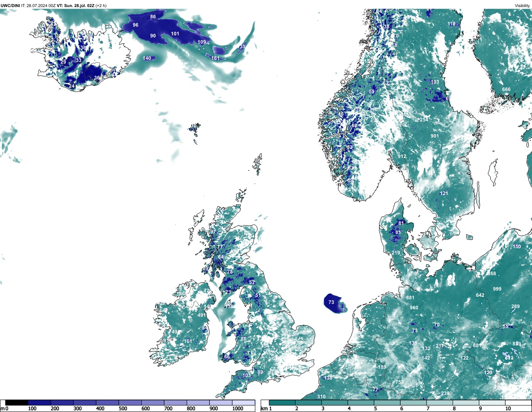Click the dark blue 100–200 m legend swatch
The image size is (532, 412).
coord(39,402)
